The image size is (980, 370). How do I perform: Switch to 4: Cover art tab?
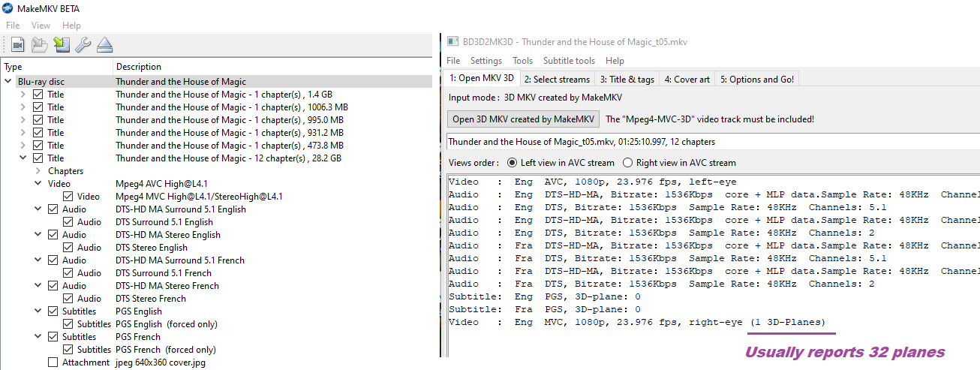tap(687, 80)
